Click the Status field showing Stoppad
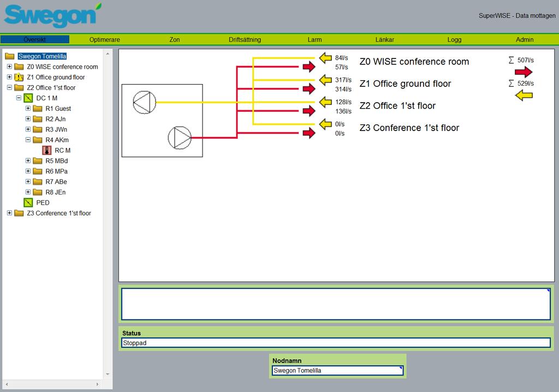Screen dimensions: 559x392 (x=336, y=343)
